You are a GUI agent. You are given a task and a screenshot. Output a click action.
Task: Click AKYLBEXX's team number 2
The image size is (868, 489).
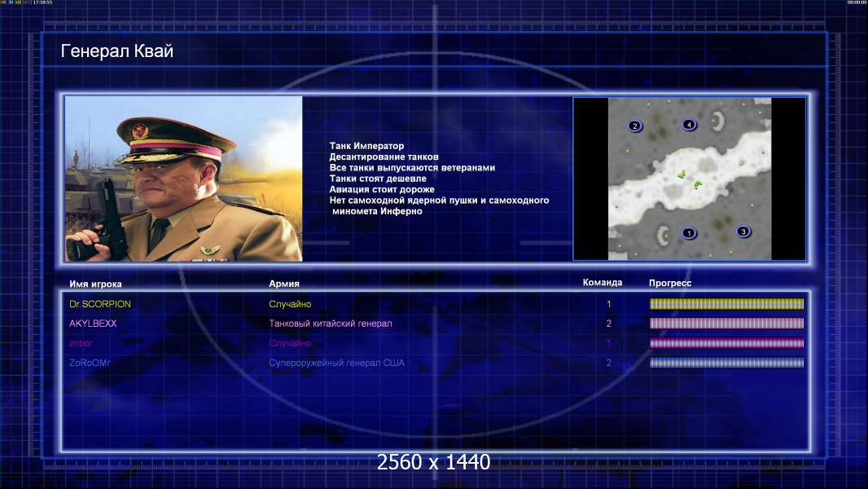coord(609,324)
